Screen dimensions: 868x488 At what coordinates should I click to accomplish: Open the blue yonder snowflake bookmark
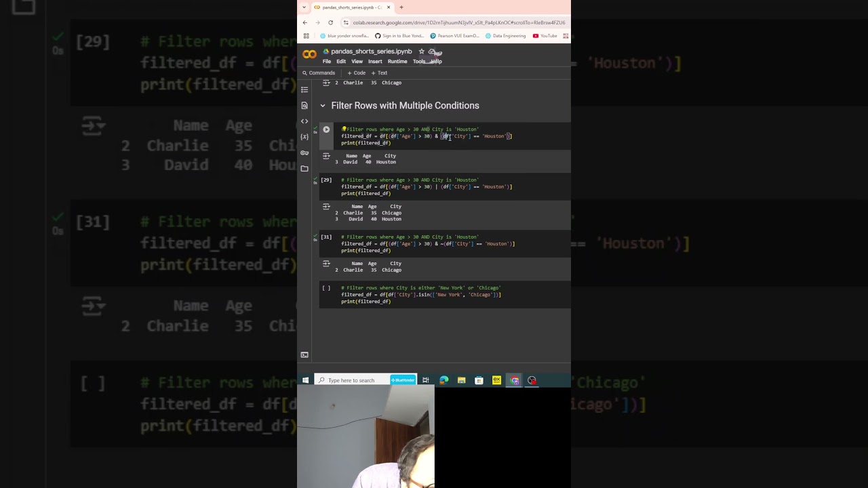click(x=344, y=36)
